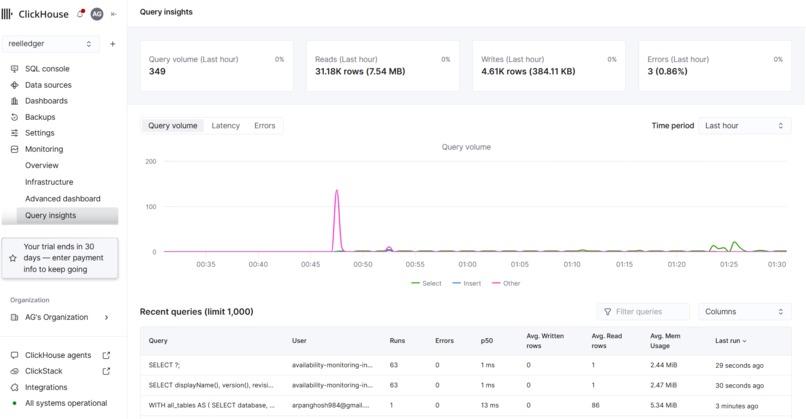
Task: Click the Monitoring icon
Action: click(14, 149)
